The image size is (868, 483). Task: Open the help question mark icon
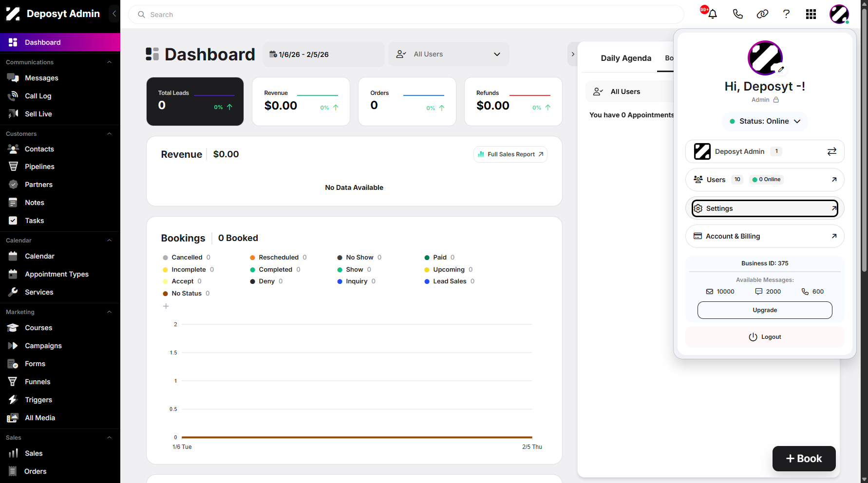[786, 14]
